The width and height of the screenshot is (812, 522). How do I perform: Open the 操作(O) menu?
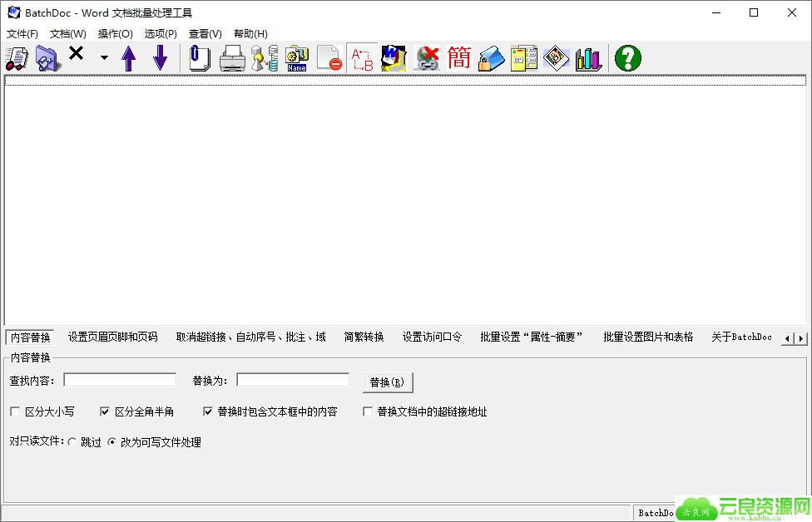116,33
